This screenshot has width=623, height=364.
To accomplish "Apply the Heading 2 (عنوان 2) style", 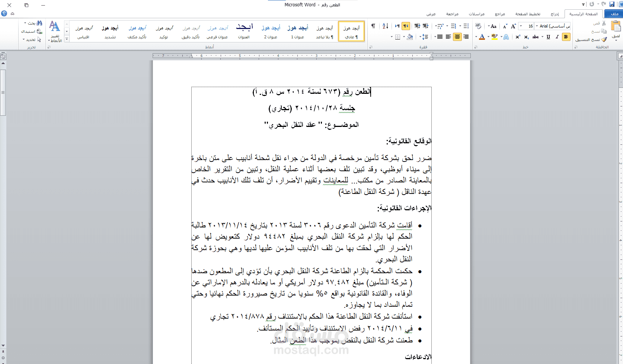I will tap(271, 31).
